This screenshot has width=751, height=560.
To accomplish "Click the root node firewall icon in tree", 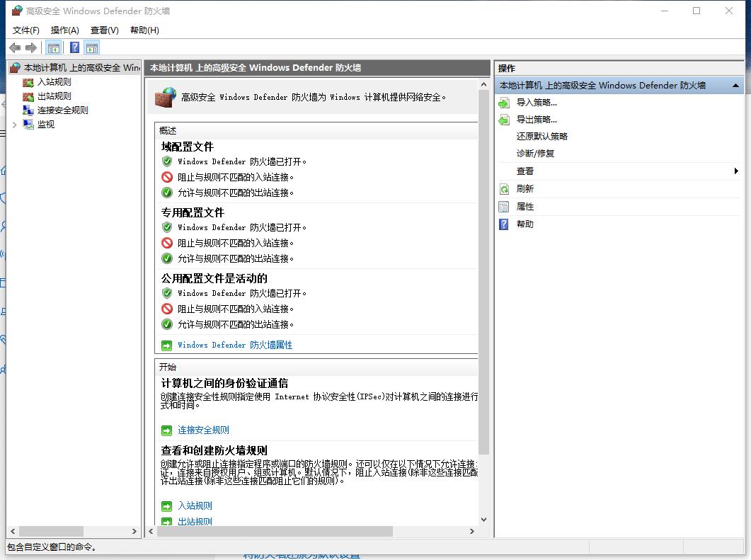I will pyautogui.click(x=16, y=67).
